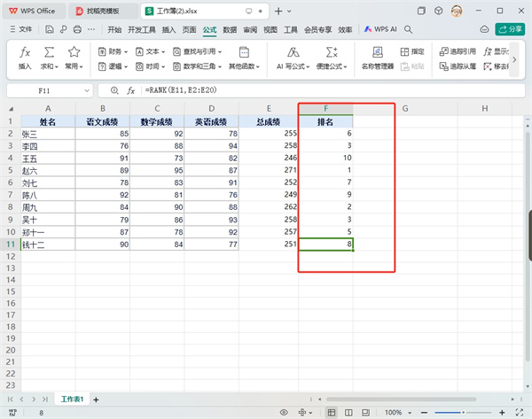Click the Insert Function fx icon in ribbon

(25, 57)
